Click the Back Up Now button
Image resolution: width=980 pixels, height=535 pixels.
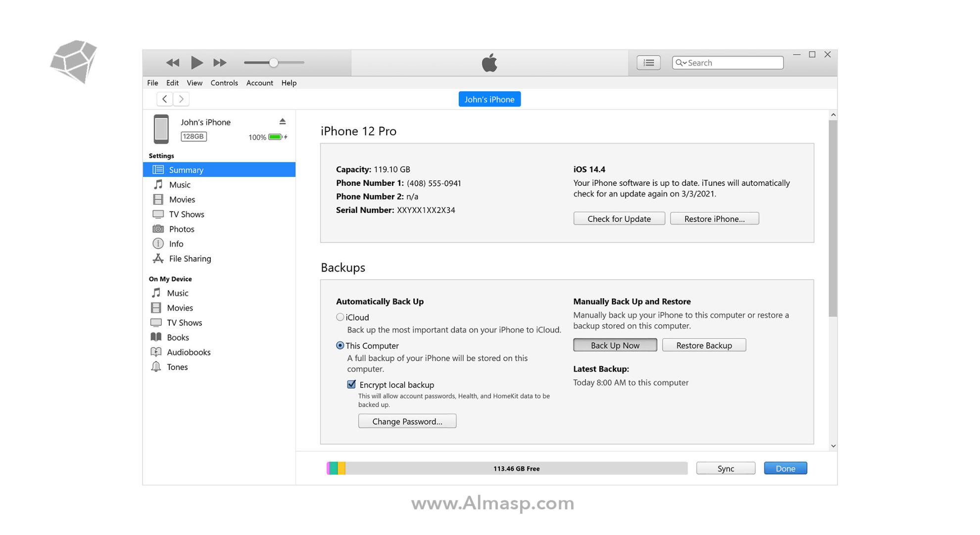tap(615, 345)
